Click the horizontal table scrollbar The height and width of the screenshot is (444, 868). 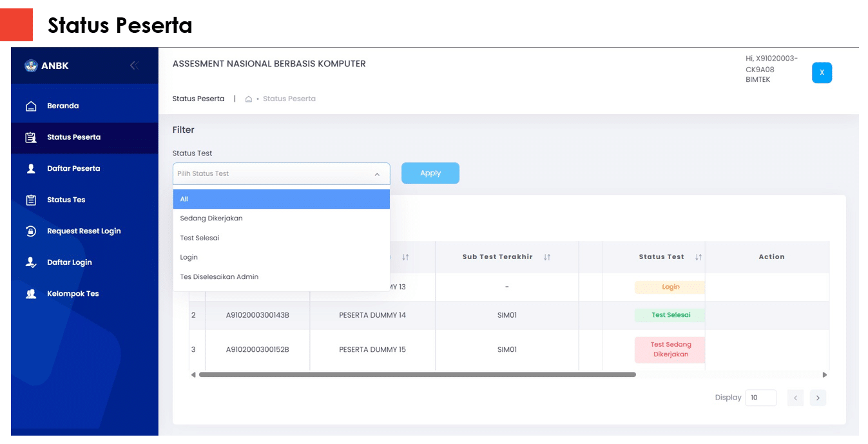tap(418, 374)
